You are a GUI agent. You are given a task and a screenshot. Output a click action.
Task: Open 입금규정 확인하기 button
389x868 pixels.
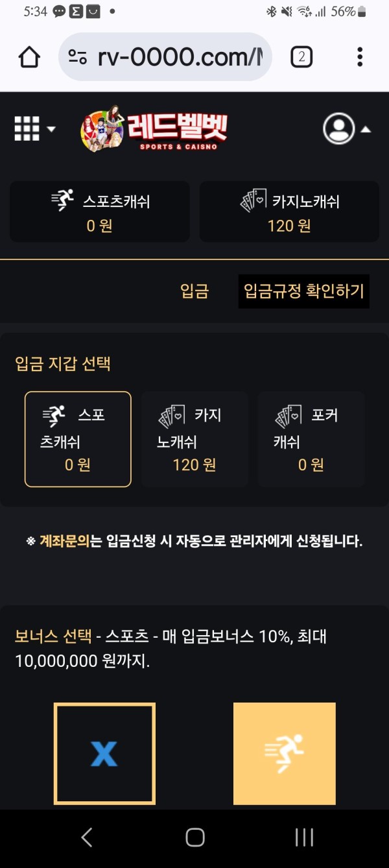pyautogui.click(x=304, y=291)
